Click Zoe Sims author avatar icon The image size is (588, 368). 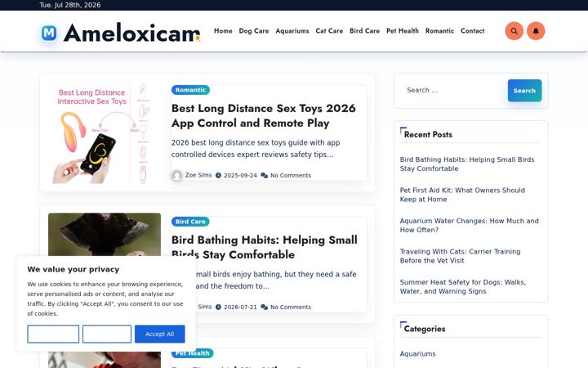point(176,175)
